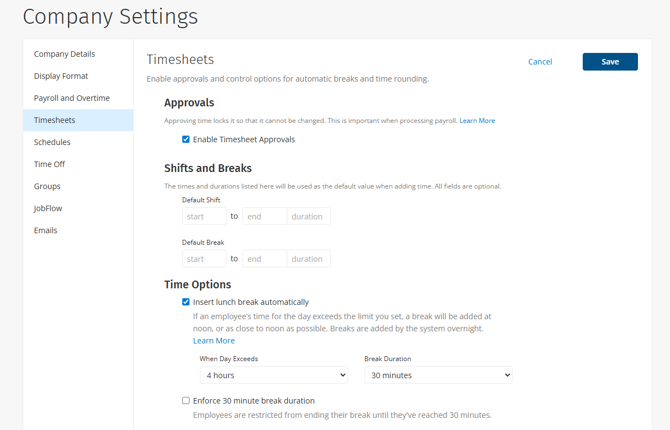
Task: Toggle Enable Timesheet Approvals checkbox
Action: pyautogui.click(x=186, y=140)
